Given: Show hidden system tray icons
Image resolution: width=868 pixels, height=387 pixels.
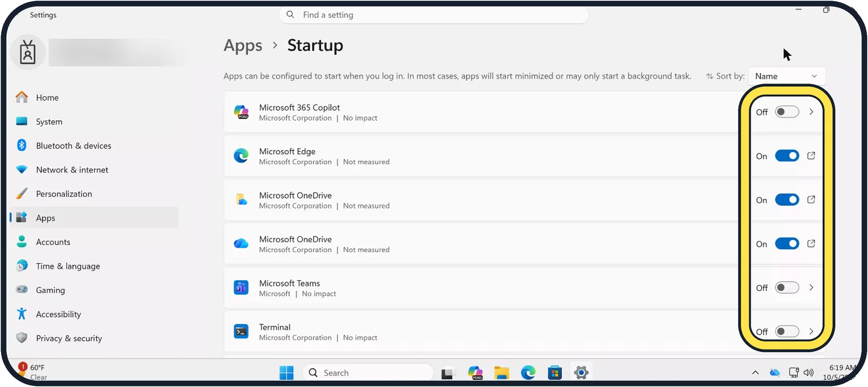Looking at the screenshot, I should pyautogui.click(x=755, y=373).
